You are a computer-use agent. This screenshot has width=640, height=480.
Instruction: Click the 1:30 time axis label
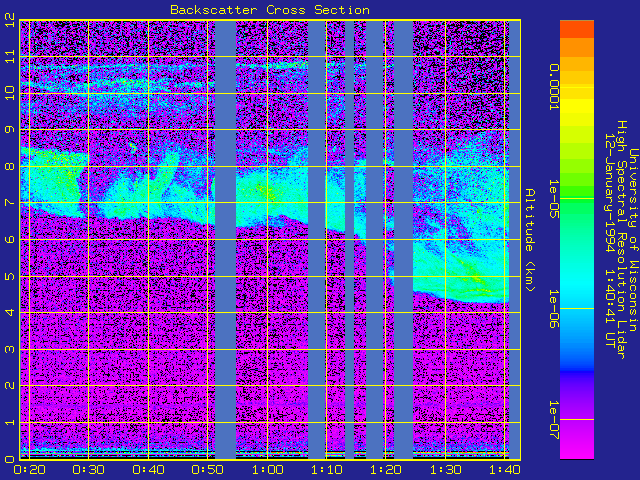point(446,470)
